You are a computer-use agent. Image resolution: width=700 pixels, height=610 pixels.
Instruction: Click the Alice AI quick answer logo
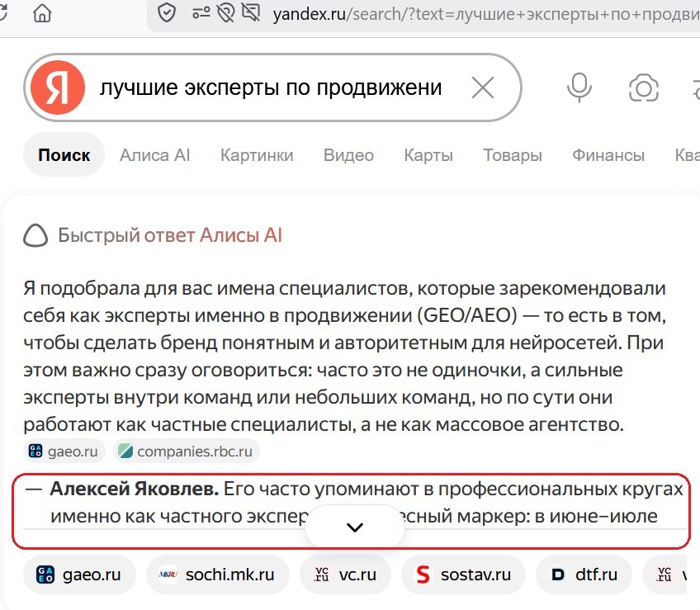(35, 235)
